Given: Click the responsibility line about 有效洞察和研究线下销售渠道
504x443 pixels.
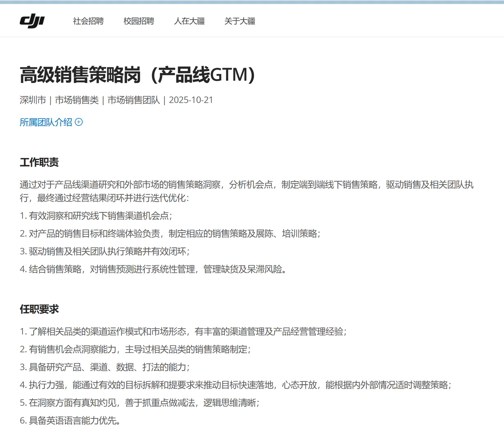Looking at the screenshot, I should tap(96, 216).
